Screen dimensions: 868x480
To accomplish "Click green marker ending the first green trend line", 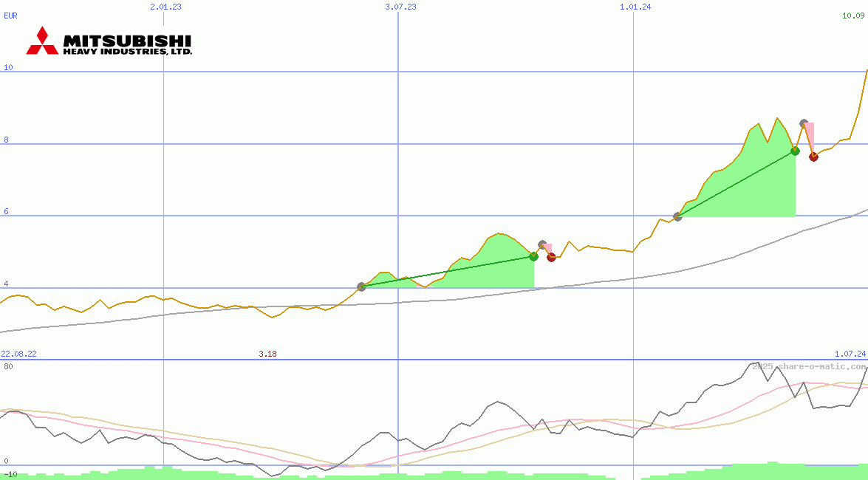I will tap(533, 256).
